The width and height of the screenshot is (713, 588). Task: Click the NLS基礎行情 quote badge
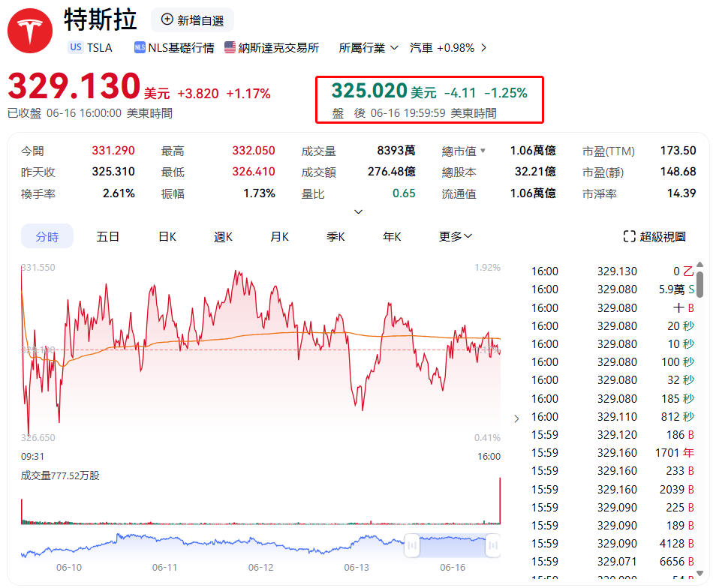pos(174,48)
